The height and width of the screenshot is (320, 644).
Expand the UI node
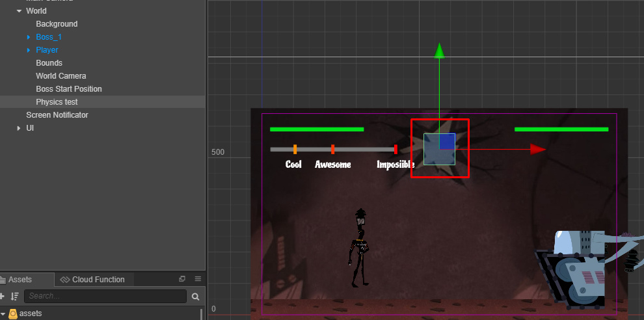pos(19,128)
